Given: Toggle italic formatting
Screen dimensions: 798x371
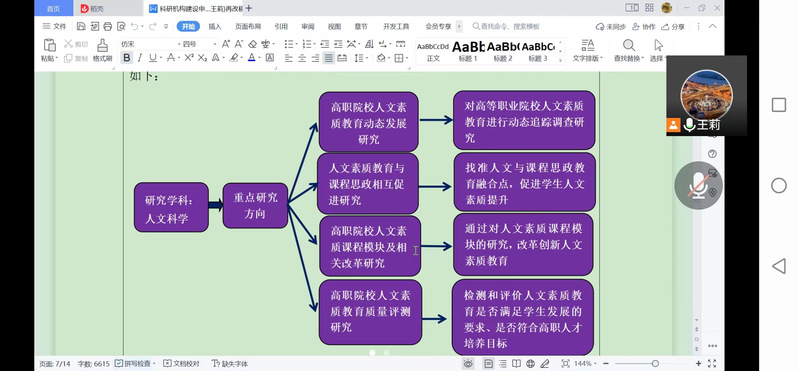Looking at the screenshot, I should pos(139,58).
